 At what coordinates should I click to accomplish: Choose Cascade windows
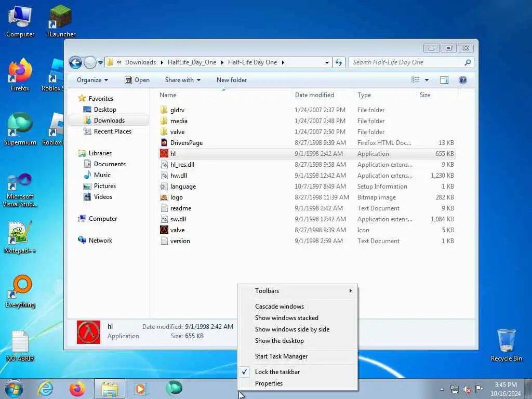[298, 307]
